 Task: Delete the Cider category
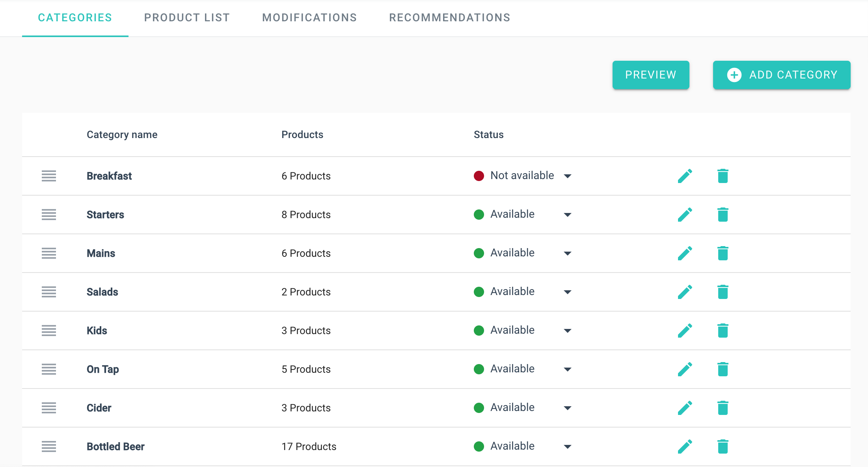[x=723, y=408]
